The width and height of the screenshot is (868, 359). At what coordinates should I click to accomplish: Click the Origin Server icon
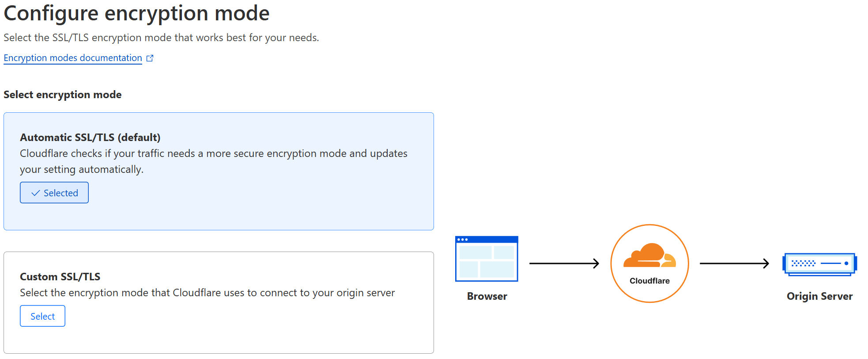(819, 264)
